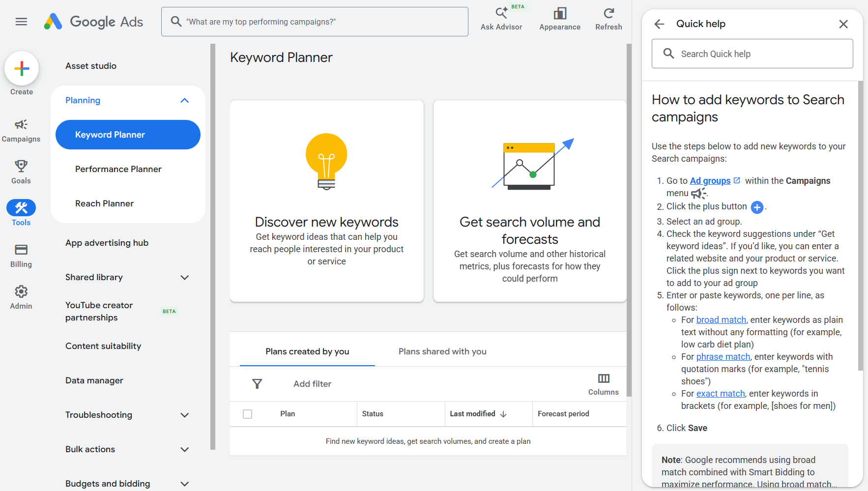Follow the broad match link
The height and width of the screenshot is (491, 868).
[721, 320]
